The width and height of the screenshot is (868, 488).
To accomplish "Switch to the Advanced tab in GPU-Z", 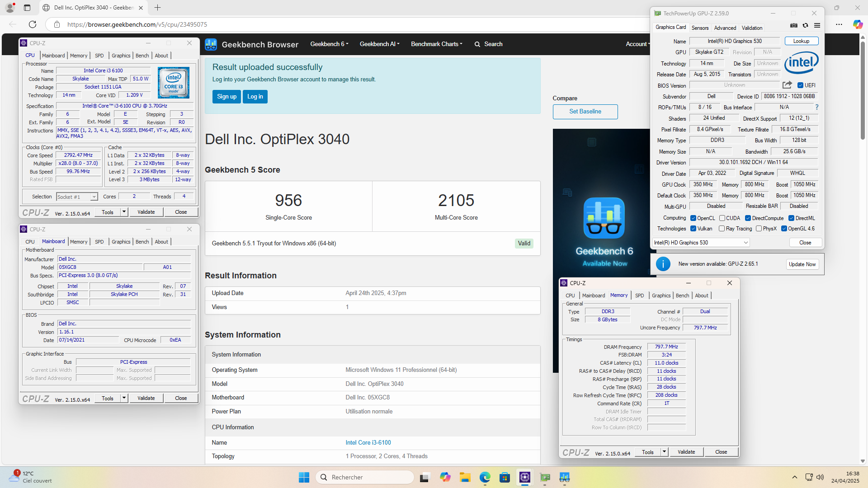I will coord(725,28).
